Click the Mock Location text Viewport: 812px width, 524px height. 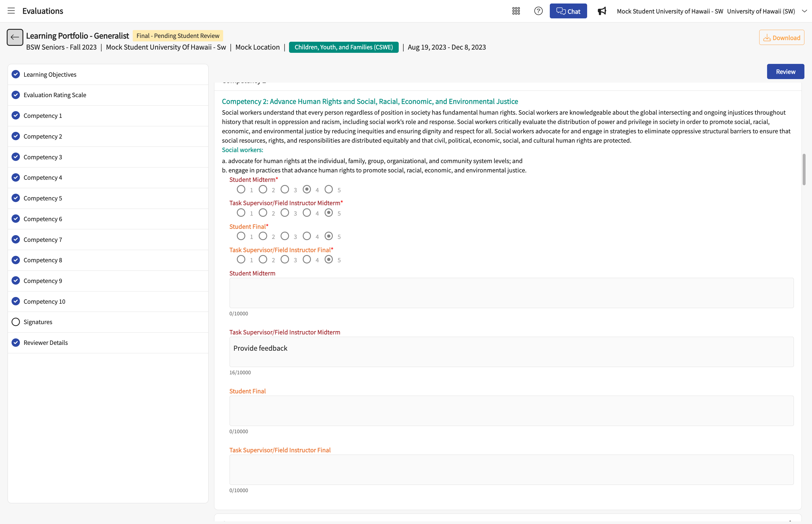pyautogui.click(x=258, y=47)
